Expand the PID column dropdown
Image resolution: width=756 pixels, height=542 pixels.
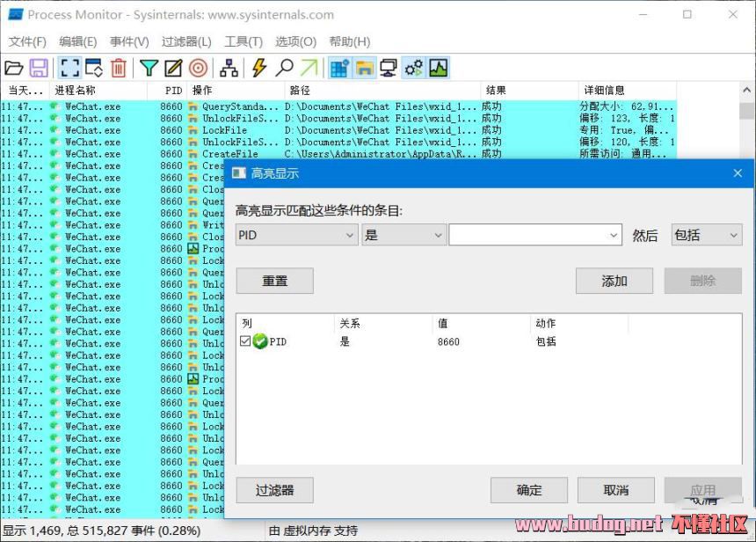[x=296, y=235]
